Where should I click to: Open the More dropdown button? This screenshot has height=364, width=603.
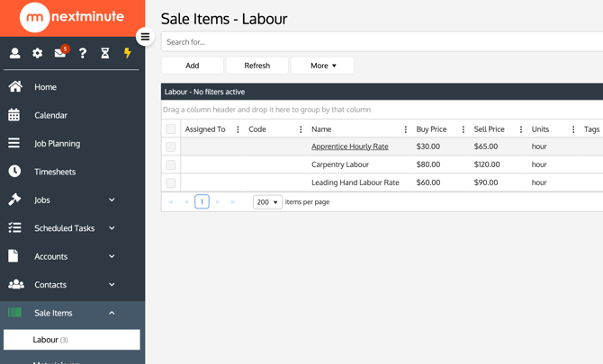(x=322, y=66)
